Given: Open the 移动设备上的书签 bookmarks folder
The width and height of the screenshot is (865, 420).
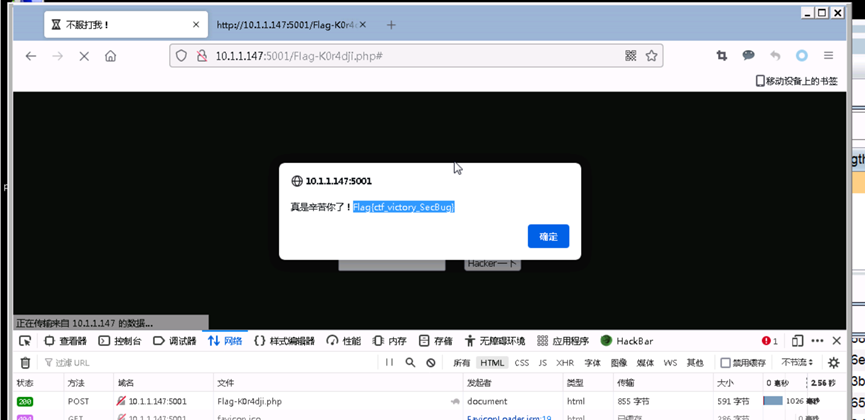Looking at the screenshot, I should (797, 81).
